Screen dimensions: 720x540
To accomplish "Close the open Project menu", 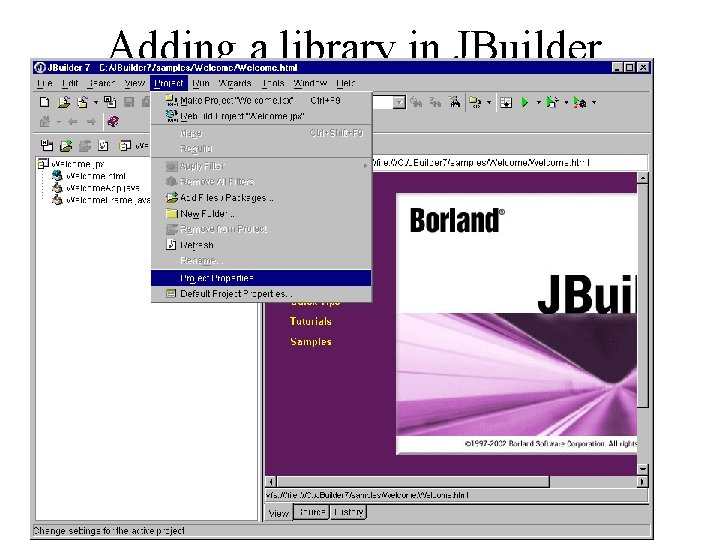I will pyautogui.click(x=169, y=83).
